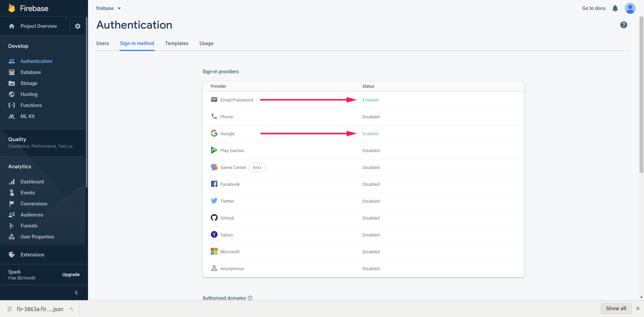644x317 pixels.
Task: Click Show all downloads button
Action: tap(616, 308)
